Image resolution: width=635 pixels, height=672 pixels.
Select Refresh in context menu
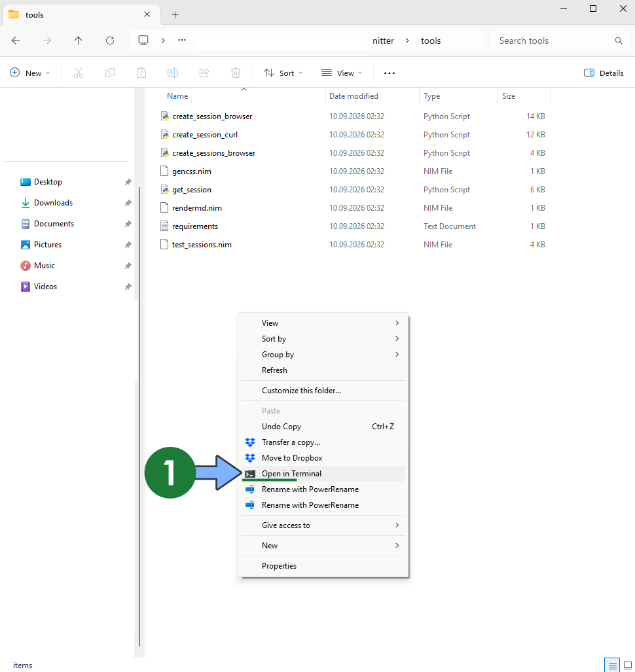pyautogui.click(x=323, y=370)
